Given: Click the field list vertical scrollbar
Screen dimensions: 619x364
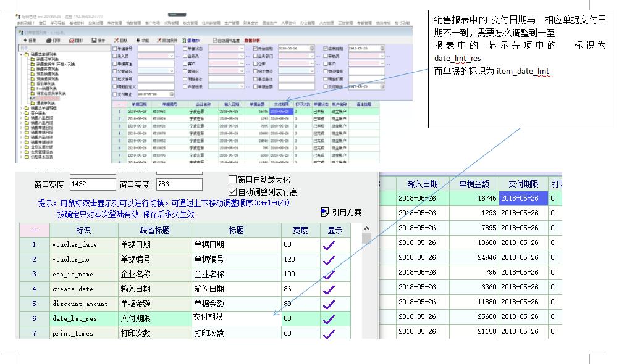Looking at the screenshot, I should [366, 278].
